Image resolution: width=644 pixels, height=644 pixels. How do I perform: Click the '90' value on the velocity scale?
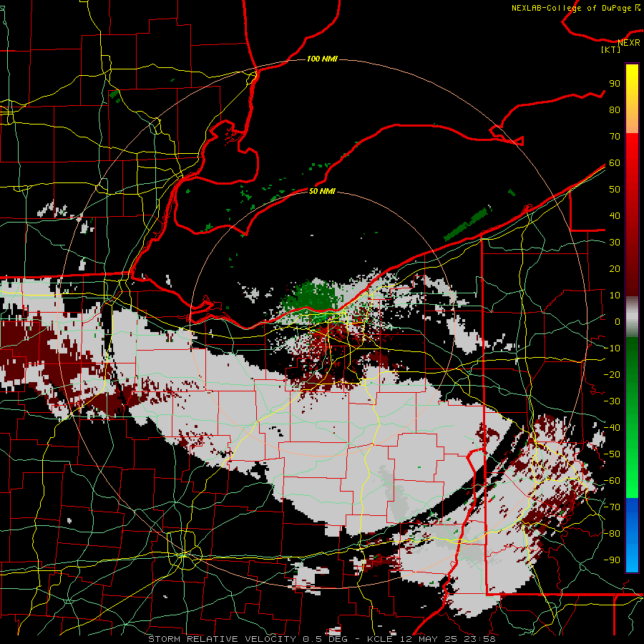(x=615, y=84)
